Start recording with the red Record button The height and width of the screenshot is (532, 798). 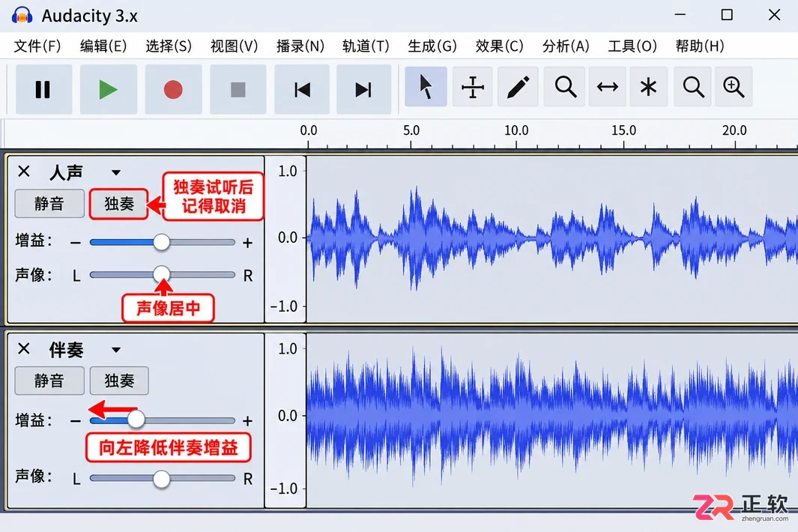tap(173, 90)
